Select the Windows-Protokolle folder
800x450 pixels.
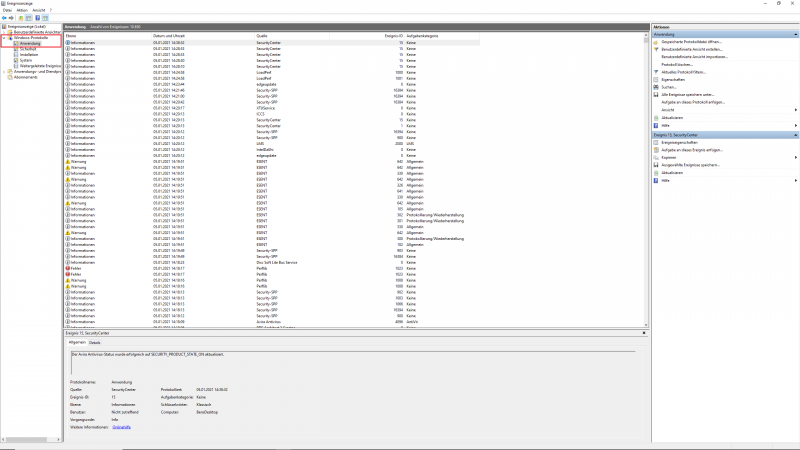tap(31, 38)
